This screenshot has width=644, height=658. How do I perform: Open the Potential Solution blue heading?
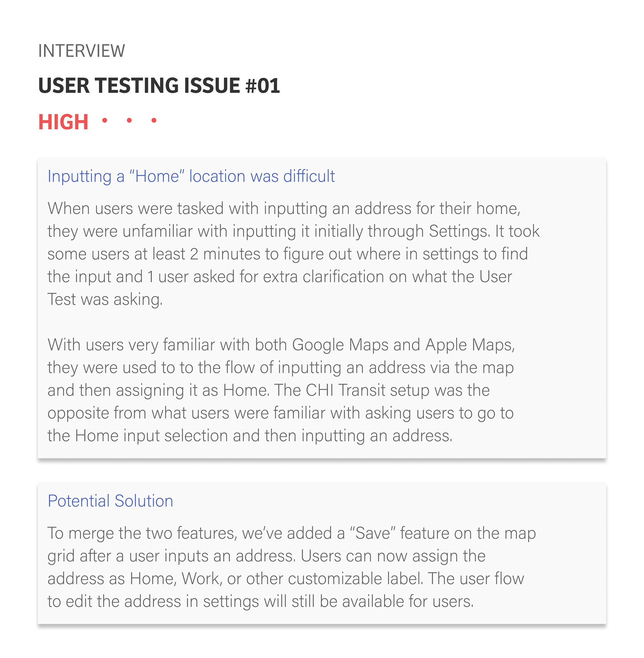point(110,501)
